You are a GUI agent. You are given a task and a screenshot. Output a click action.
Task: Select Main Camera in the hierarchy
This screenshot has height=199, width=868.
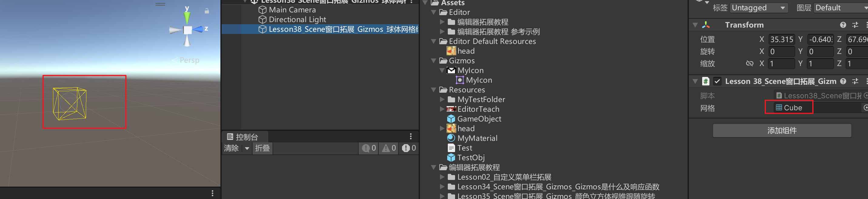[x=292, y=10]
